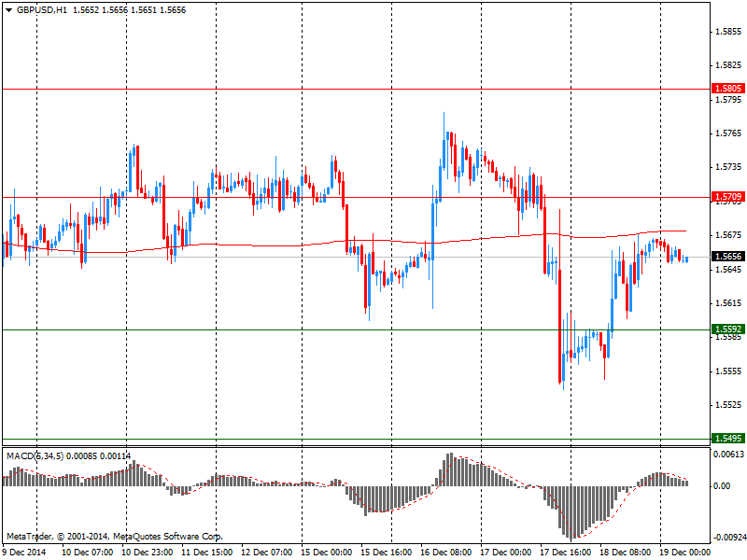Click the 1.5555 price scale value
Image resolution: width=747 pixels, height=560 pixels.
click(728, 371)
